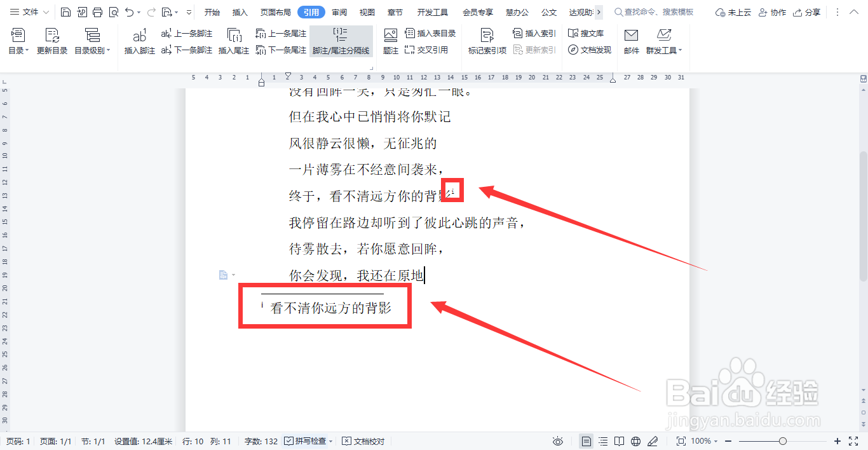Click the Update TOC button (更新目录)
868x450 pixels.
pyautogui.click(x=52, y=41)
